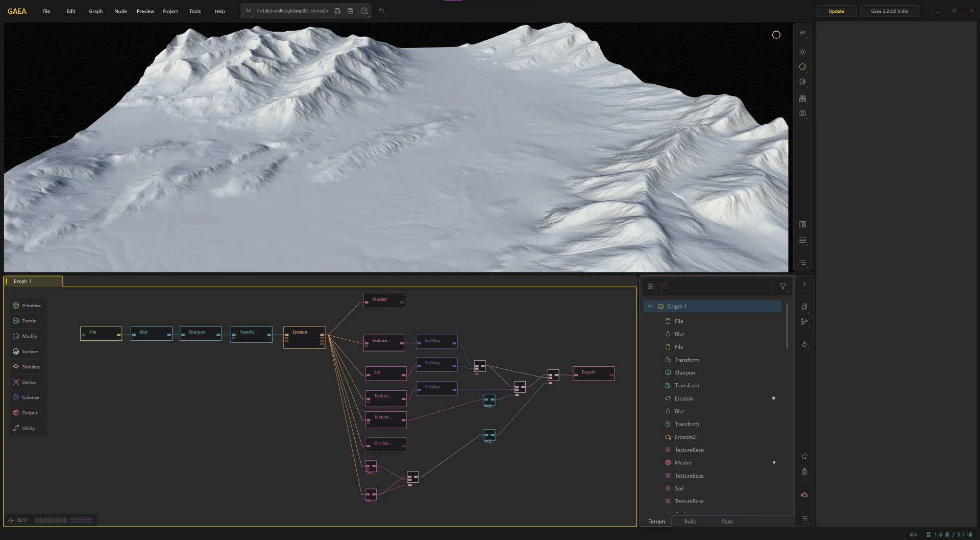This screenshot has width=980, height=540.
Task: Select the Export node in the graph
Action: [594, 373]
